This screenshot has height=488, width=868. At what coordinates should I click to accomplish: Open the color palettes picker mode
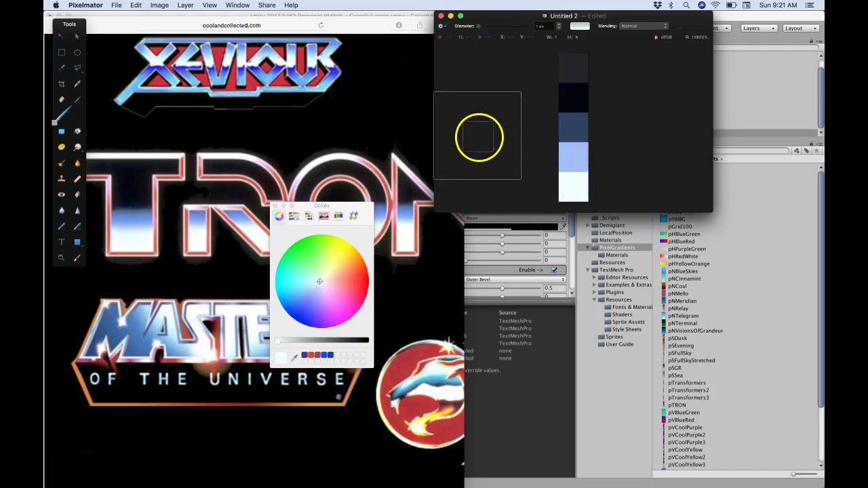pos(309,216)
